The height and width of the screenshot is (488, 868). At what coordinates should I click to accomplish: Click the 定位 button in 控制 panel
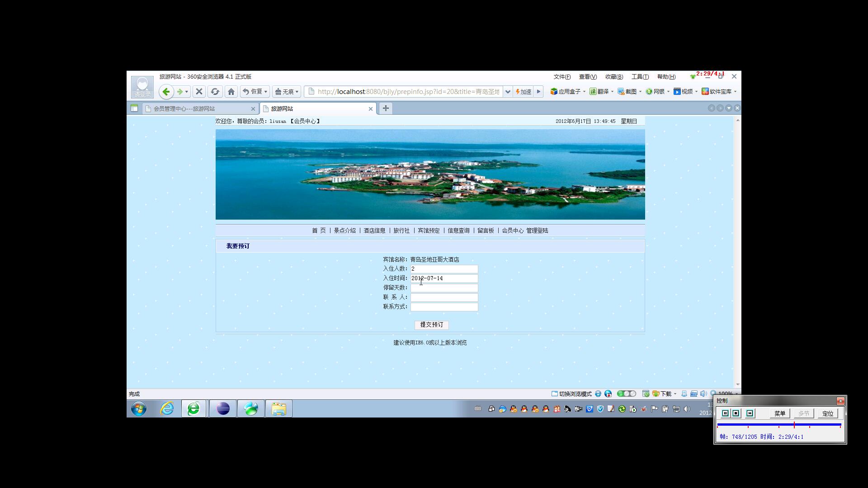click(828, 414)
